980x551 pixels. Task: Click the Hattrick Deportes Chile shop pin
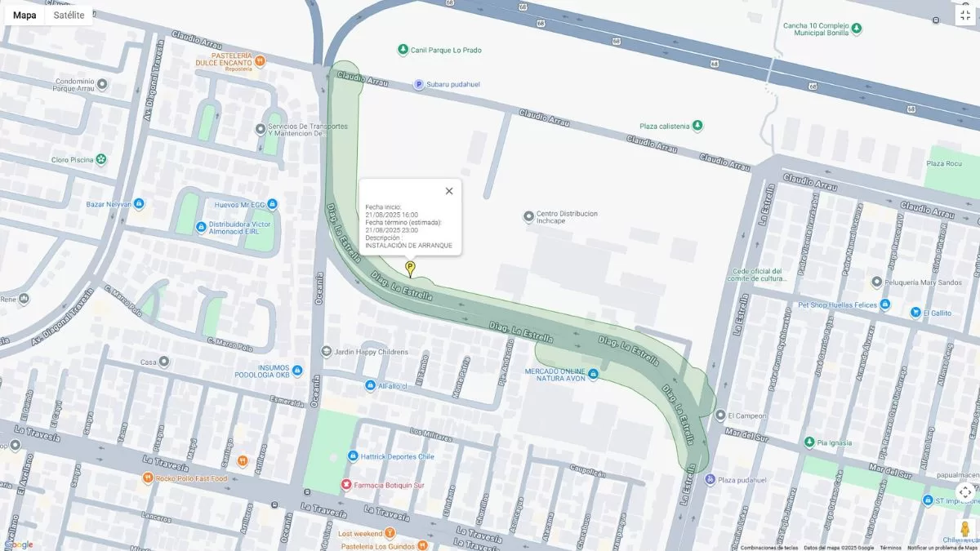[353, 456]
